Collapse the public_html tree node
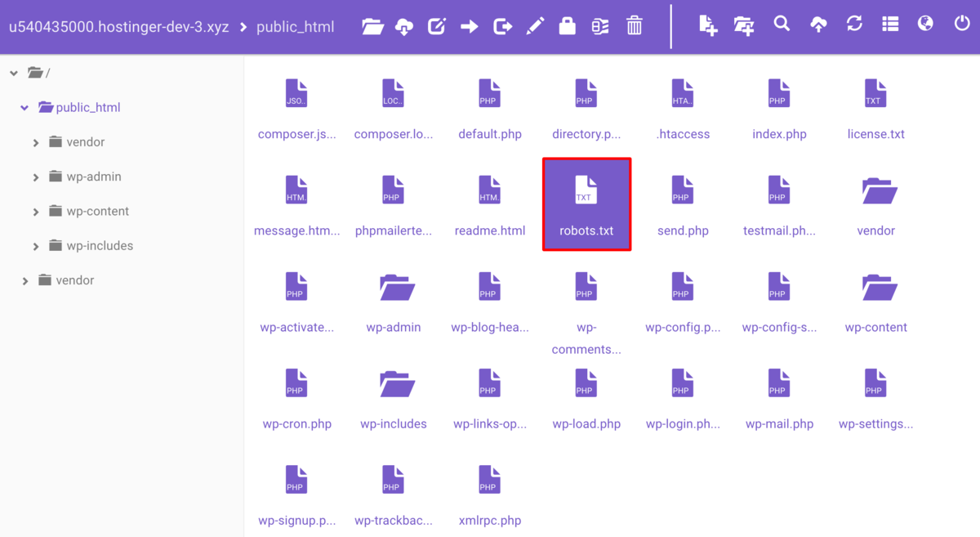This screenshot has width=980, height=537. click(x=24, y=108)
